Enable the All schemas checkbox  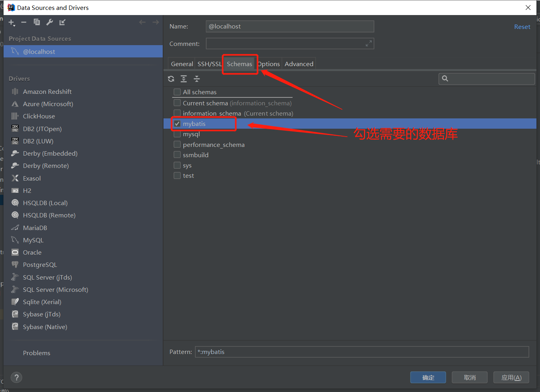pos(177,92)
